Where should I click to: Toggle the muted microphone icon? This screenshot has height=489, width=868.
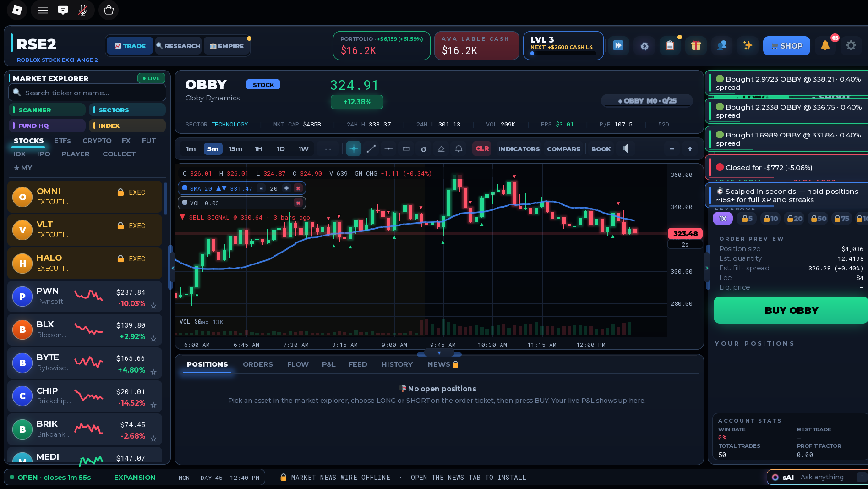[83, 10]
